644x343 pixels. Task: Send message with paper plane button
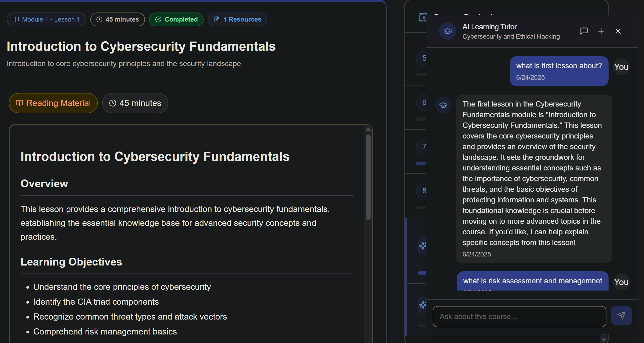point(621,316)
